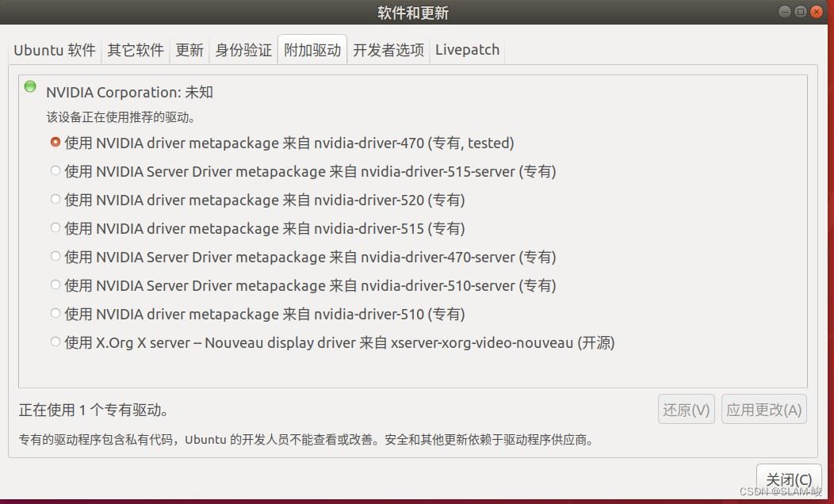
Task: Click the status text 正在使用 1 个专有驱动。
Action: 94,410
